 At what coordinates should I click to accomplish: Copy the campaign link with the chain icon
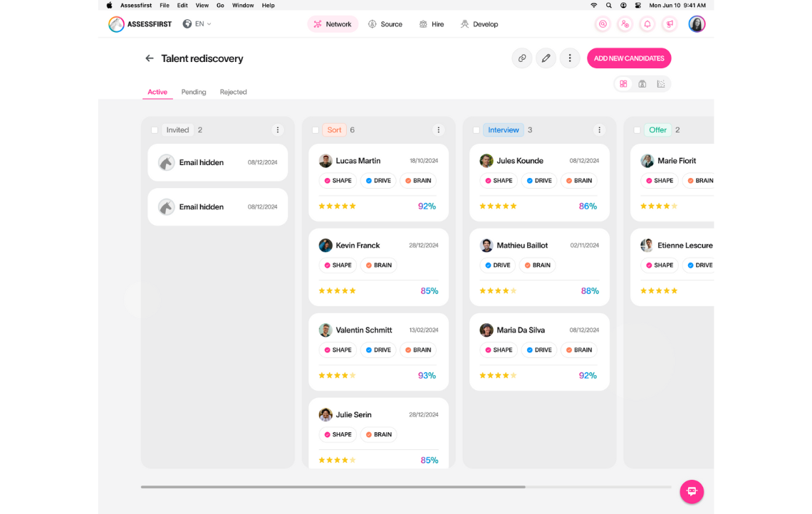click(522, 58)
